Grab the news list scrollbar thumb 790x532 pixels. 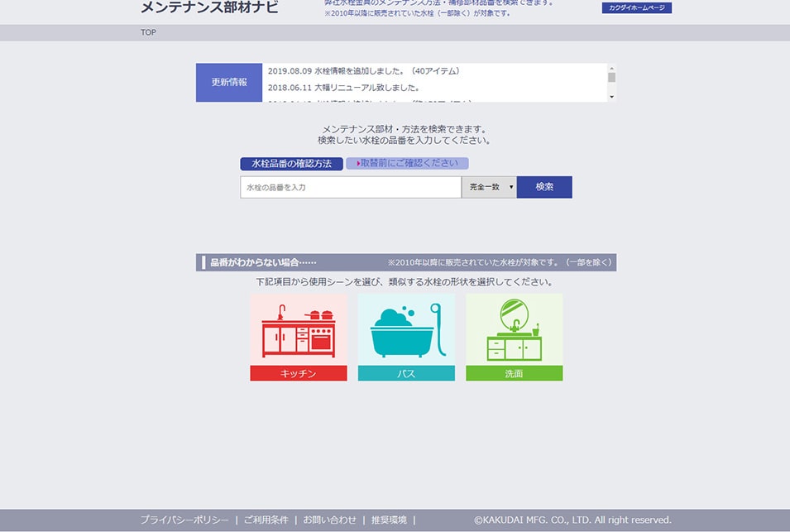(612, 78)
